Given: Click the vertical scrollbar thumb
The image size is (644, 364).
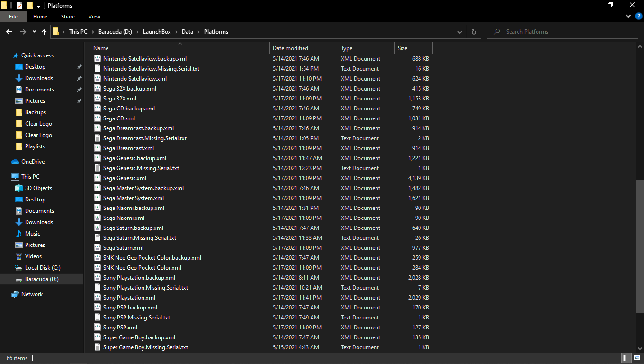Looking at the screenshot, I should pyautogui.click(x=640, y=246).
